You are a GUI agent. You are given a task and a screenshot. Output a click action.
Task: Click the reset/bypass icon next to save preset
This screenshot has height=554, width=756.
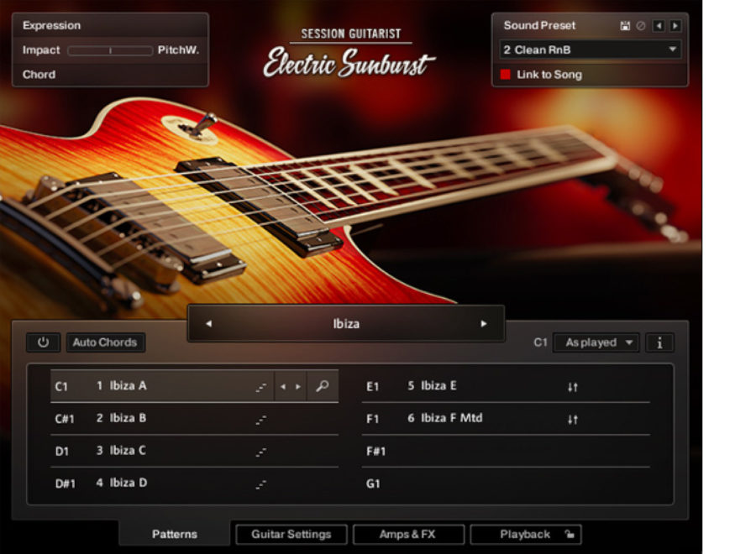[x=640, y=26]
